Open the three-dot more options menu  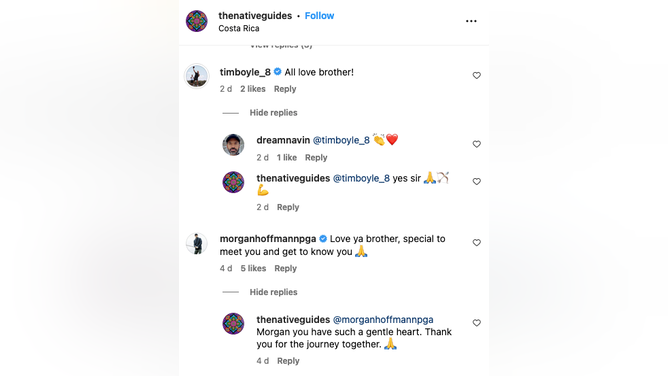tap(471, 21)
